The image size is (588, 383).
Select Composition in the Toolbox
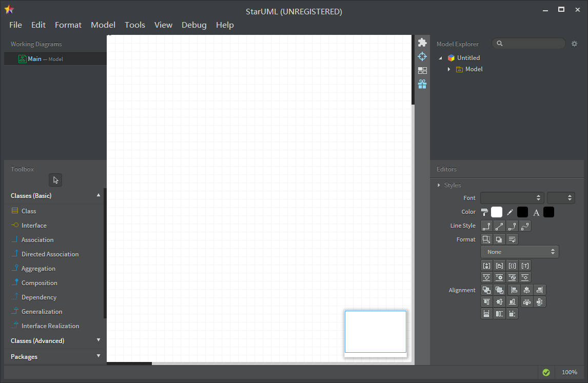tap(54, 283)
